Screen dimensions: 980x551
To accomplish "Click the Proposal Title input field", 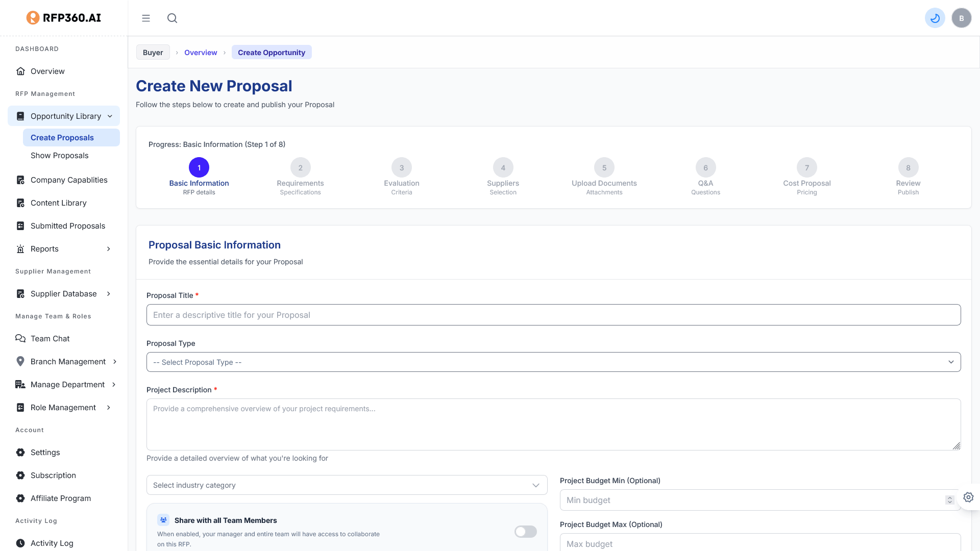I will click(x=553, y=315).
